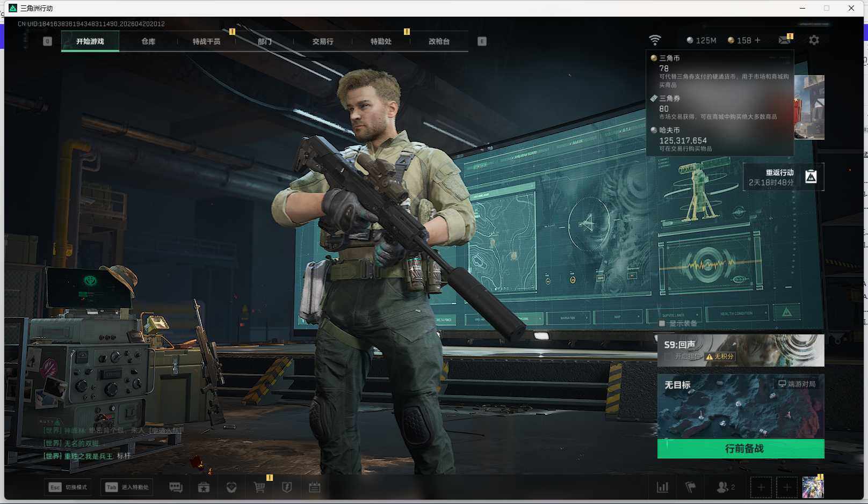Check the Wi-Fi network status icon
The width and height of the screenshot is (868, 504).
point(655,40)
